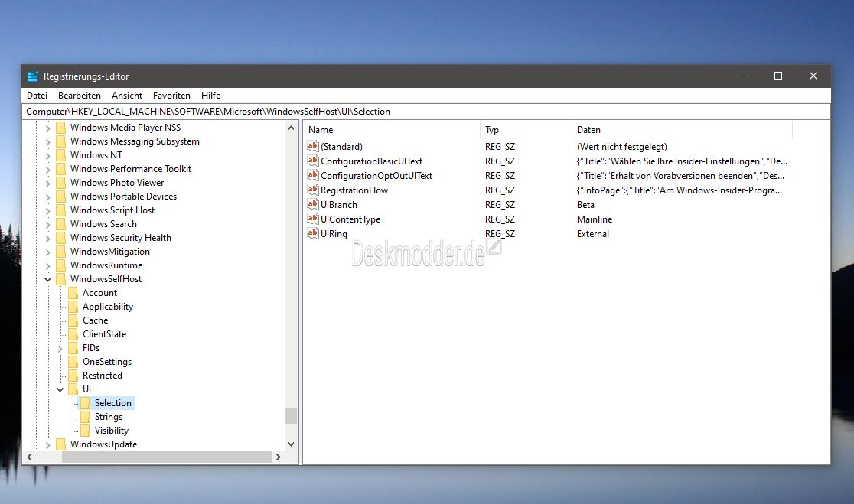This screenshot has height=504, width=854.
Task: Click the folder icon of FIDs key
Action: point(73,348)
